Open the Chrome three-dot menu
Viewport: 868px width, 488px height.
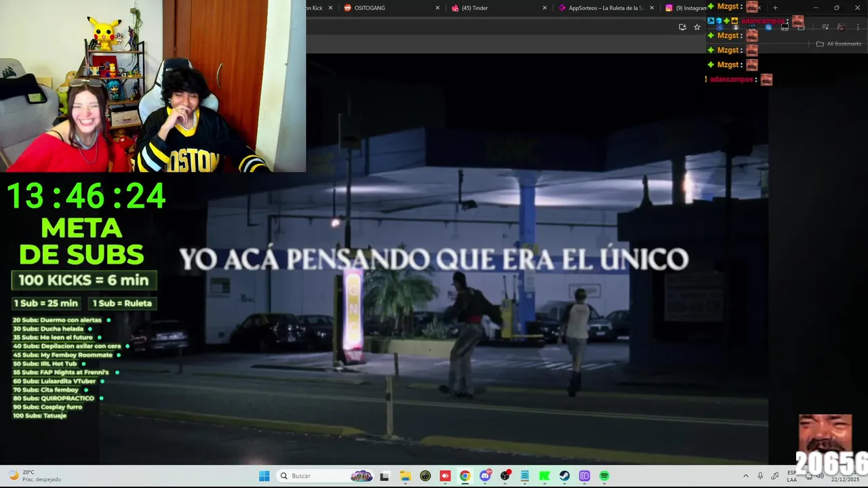(858, 27)
